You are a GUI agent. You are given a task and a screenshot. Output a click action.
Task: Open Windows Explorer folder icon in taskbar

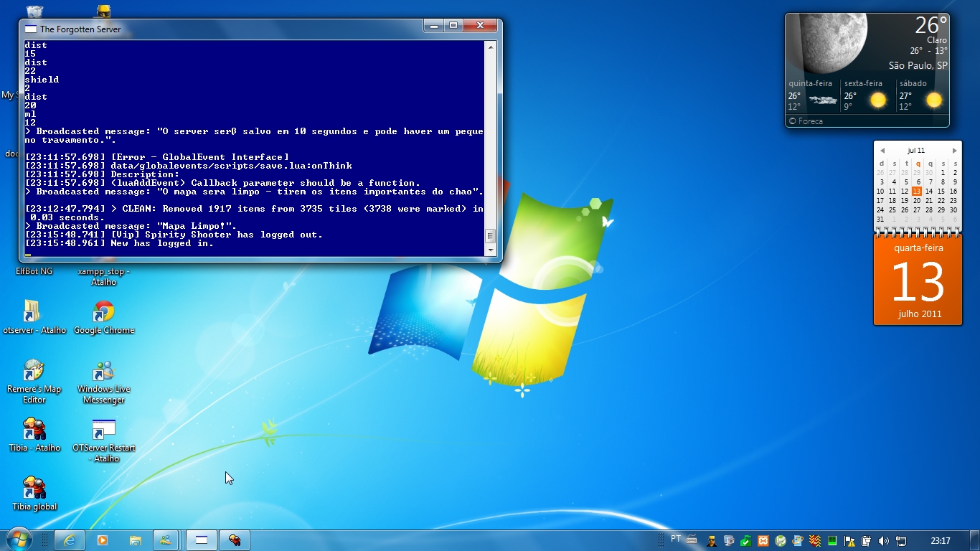coord(134,540)
